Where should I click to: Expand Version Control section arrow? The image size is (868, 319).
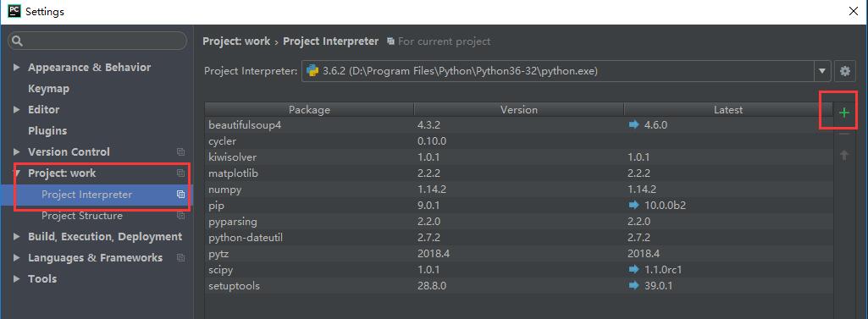pos(17,152)
